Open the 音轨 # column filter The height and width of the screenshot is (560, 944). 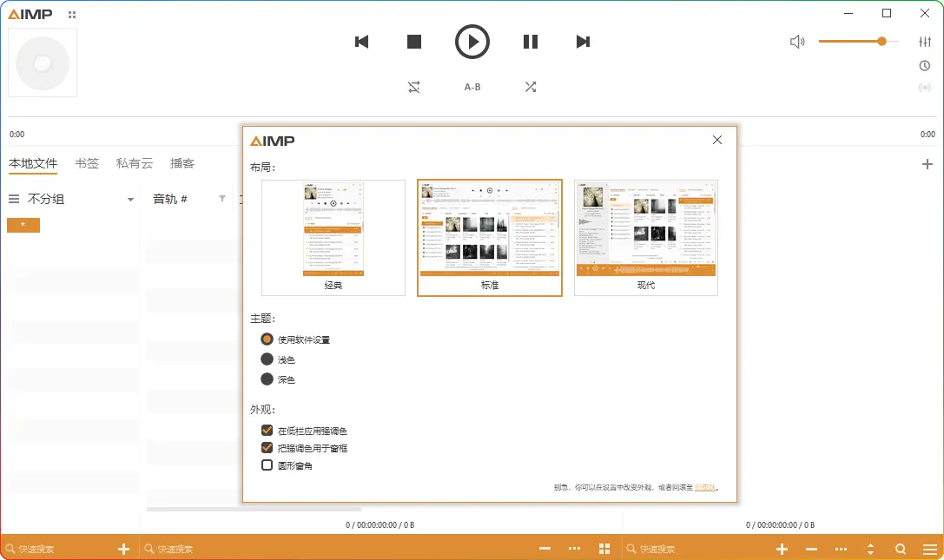point(222,199)
